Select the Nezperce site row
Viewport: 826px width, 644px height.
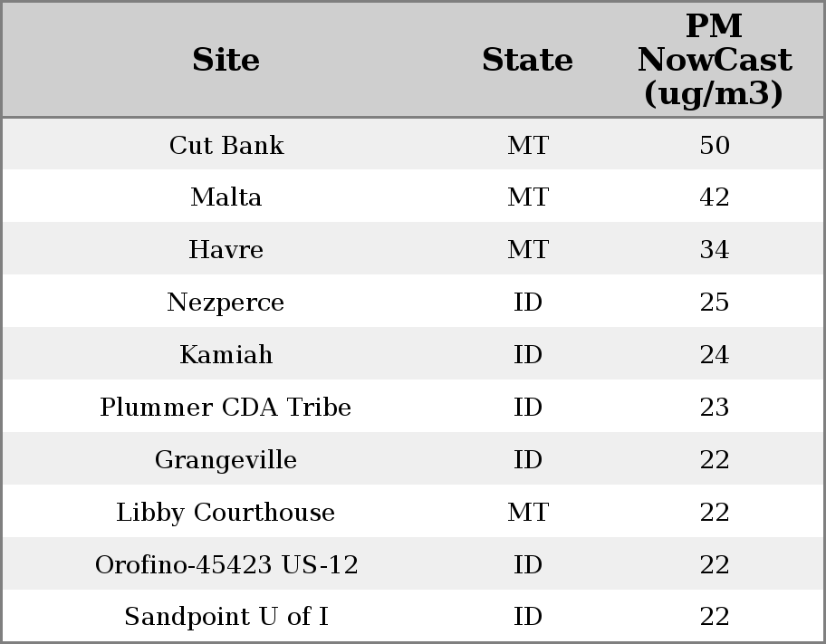[x=226, y=303]
